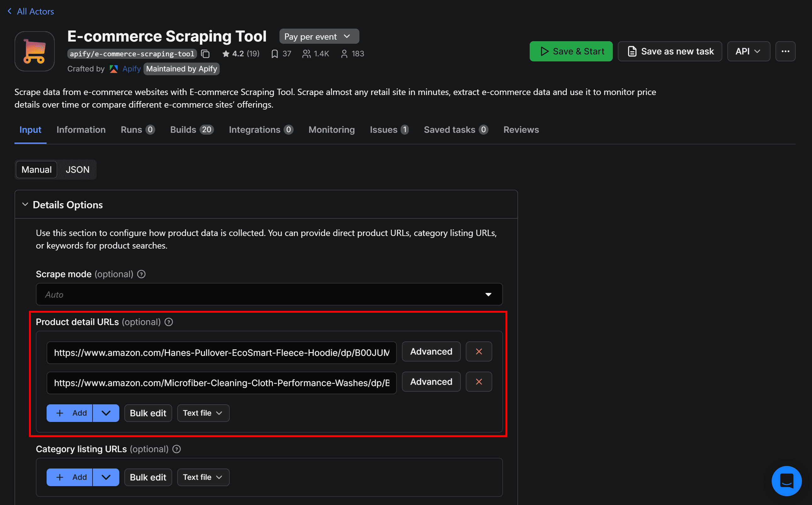The image size is (812, 505).
Task: Navigate back via All Actors link
Action: 31,11
